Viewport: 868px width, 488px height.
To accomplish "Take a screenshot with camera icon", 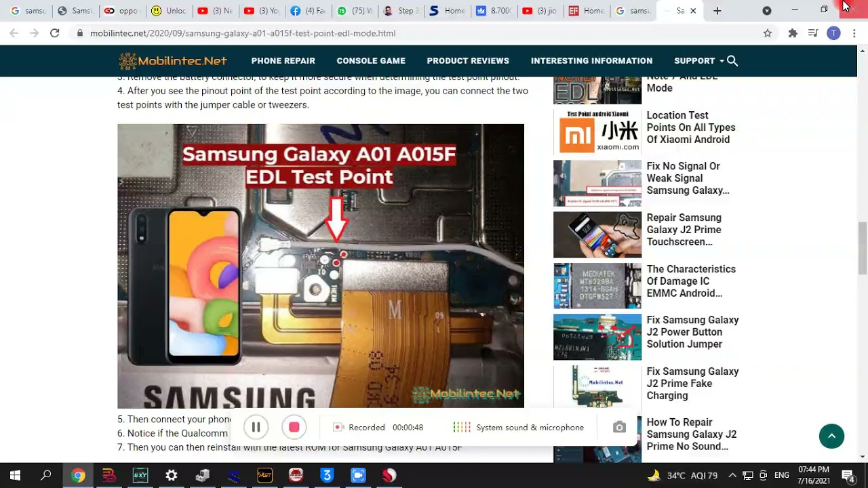I will tap(619, 427).
